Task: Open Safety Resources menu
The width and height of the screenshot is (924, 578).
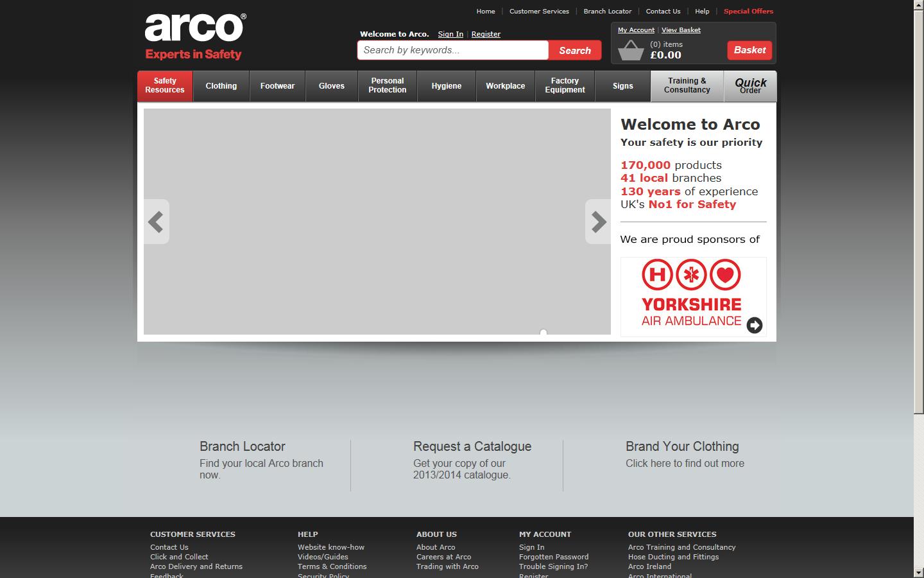Action: [x=165, y=85]
